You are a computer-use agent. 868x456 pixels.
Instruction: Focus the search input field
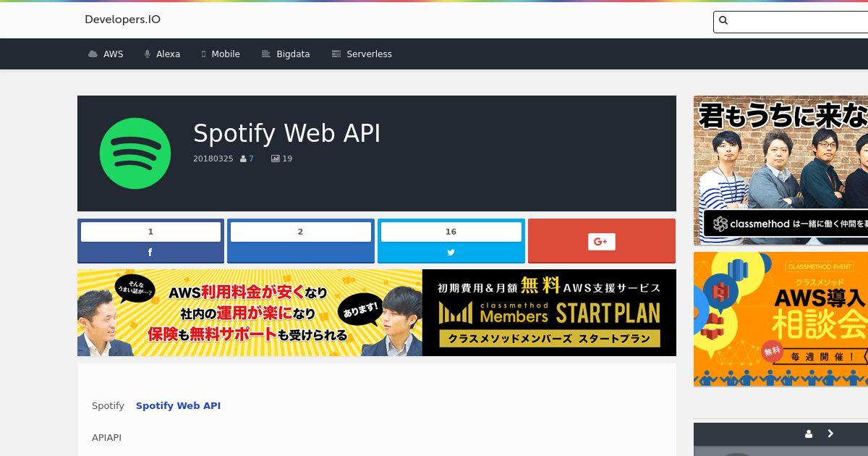point(792,22)
